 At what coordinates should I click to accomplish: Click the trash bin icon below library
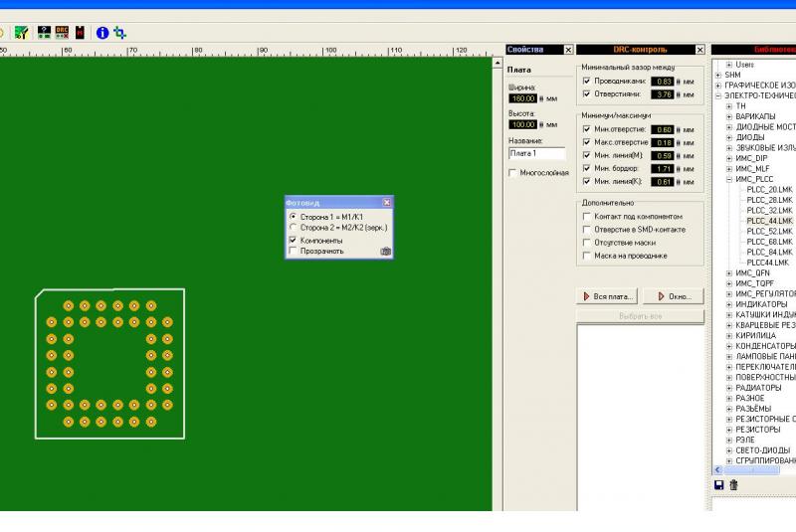[x=734, y=484]
